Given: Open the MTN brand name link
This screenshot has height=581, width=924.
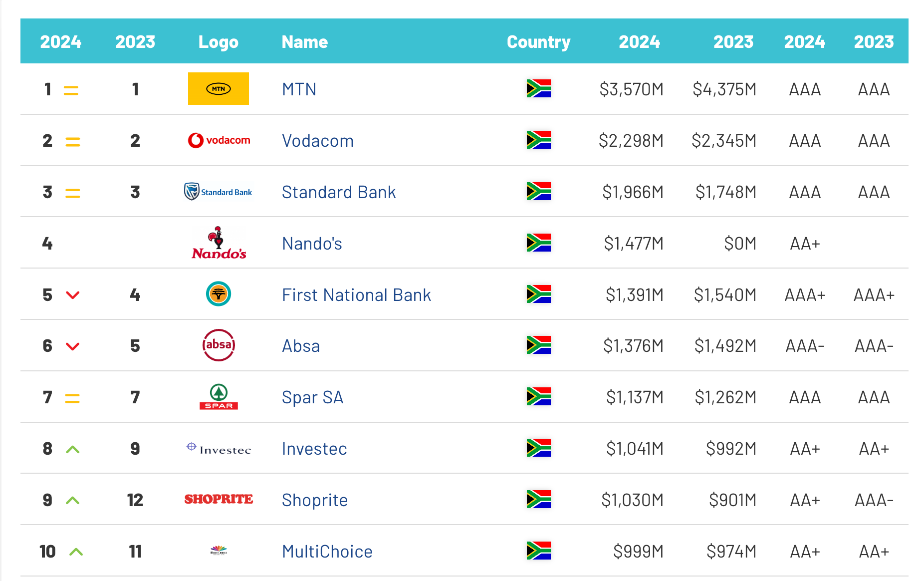Looking at the screenshot, I should tap(299, 89).
